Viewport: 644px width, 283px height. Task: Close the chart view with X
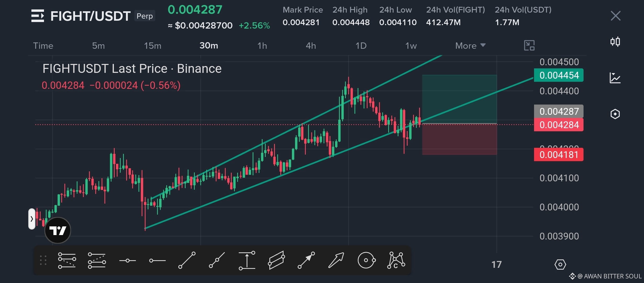click(615, 16)
